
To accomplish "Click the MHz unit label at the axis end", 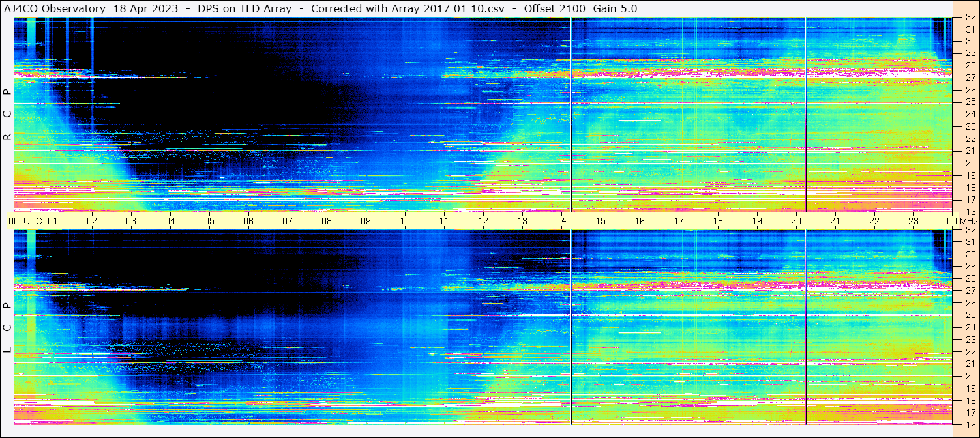I will click(x=968, y=221).
